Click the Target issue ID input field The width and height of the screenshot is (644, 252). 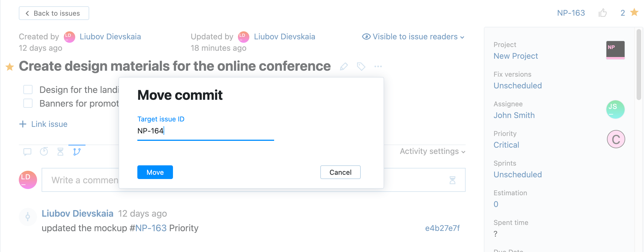205,131
